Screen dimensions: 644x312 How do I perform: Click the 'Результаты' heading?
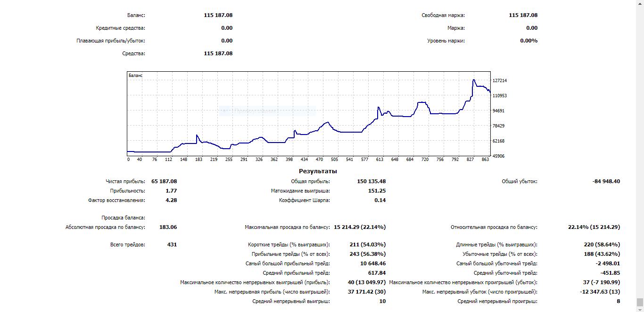coord(318,171)
